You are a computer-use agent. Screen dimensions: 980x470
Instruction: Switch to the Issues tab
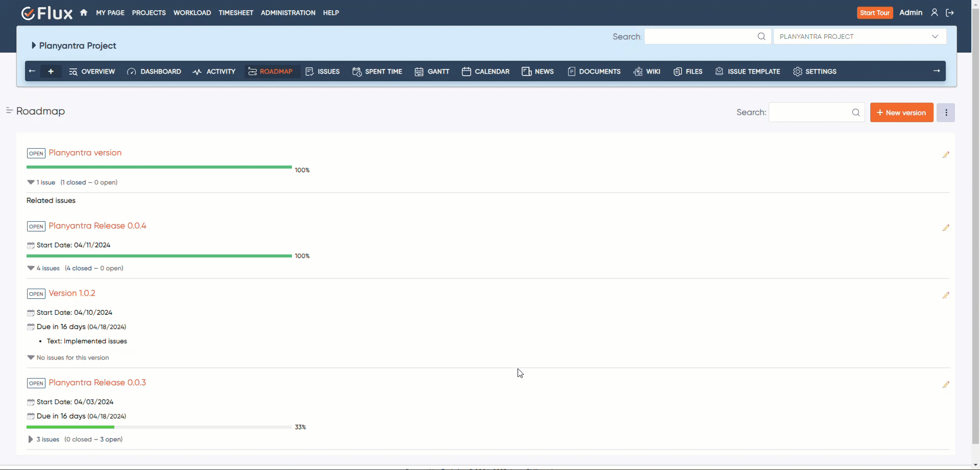[x=323, y=72]
